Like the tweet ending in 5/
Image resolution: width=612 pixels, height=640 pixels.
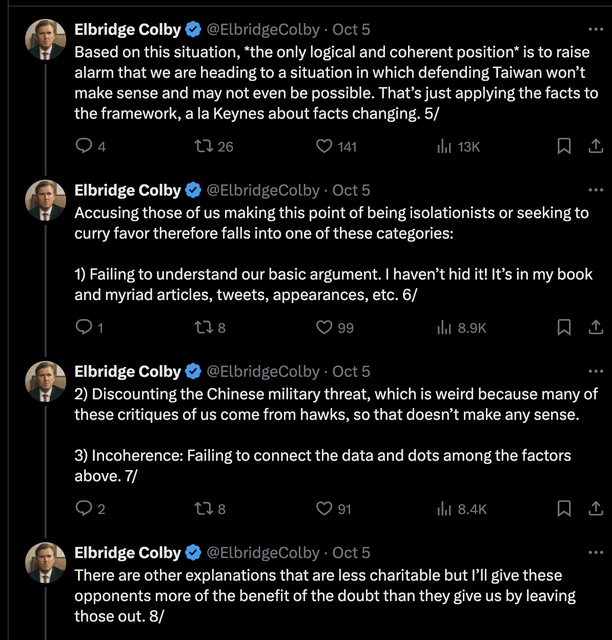tap(324, 146)
